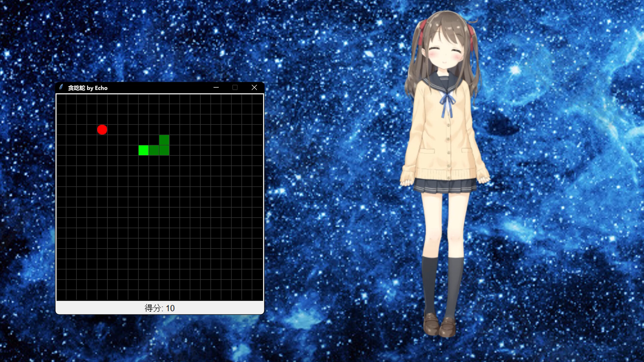Image resolution: width=644 pixels, height=362 pixels.
Task: Click the center of the black game board
Action: pos(160,198)
